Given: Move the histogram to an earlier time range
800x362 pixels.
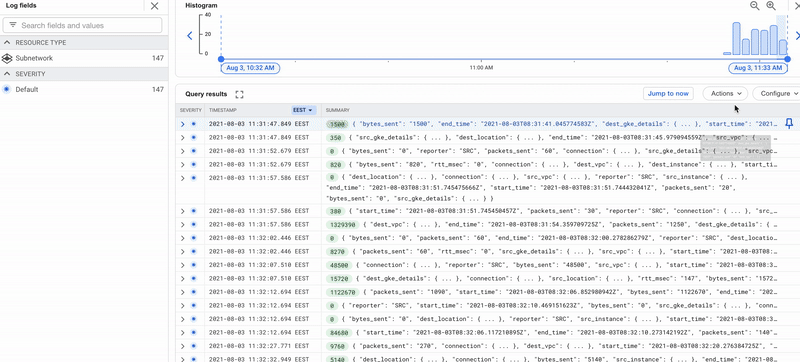Looking at the screenshot, I should click(190, 36).
